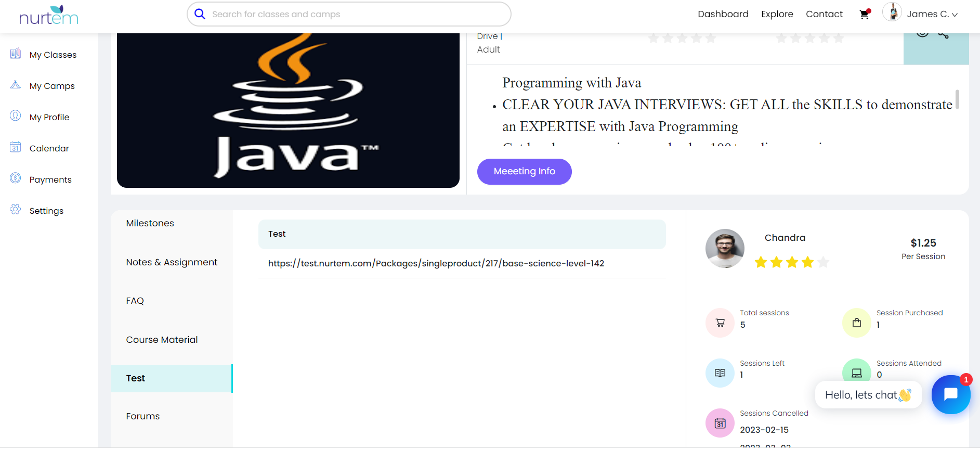This screenshot has height=449, width=980.
Task: Click the shopping cart icon in header
Action: coord(864,15)
